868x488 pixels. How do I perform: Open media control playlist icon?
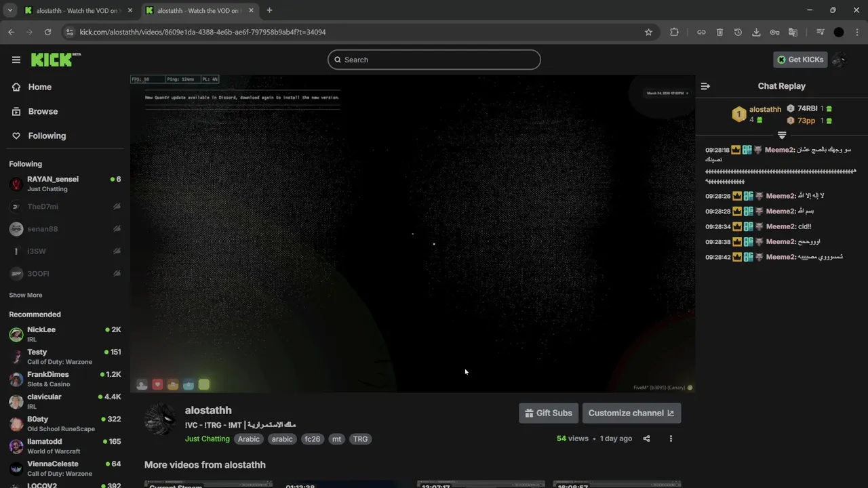pyautogui.click(x=820, y=32)
